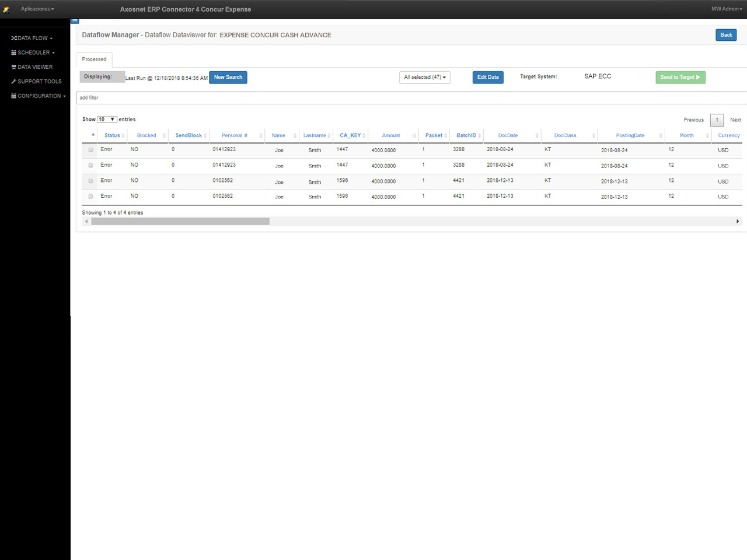Click the Axosnet logo in the top bar
This screenshot has height=560, width=747.
pyautogui.click(x=6, y=9)
